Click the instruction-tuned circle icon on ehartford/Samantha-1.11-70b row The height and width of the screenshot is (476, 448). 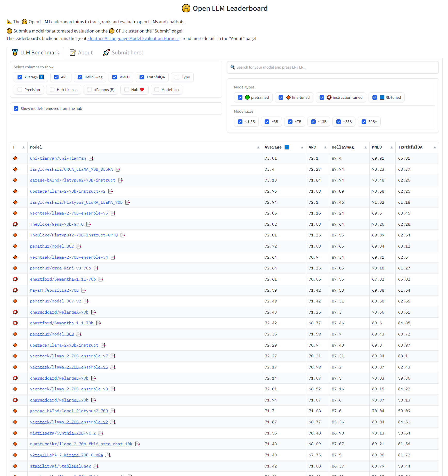point(15,279)
